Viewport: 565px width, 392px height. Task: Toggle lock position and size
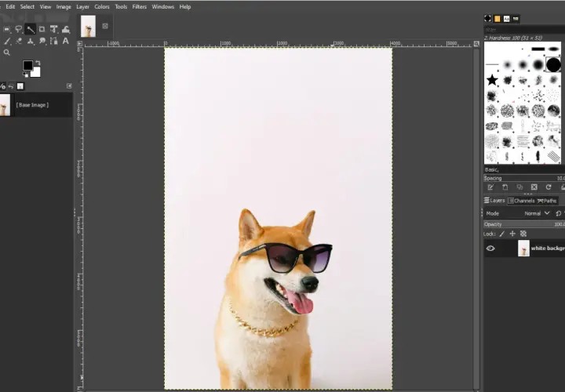pos(512,234)
